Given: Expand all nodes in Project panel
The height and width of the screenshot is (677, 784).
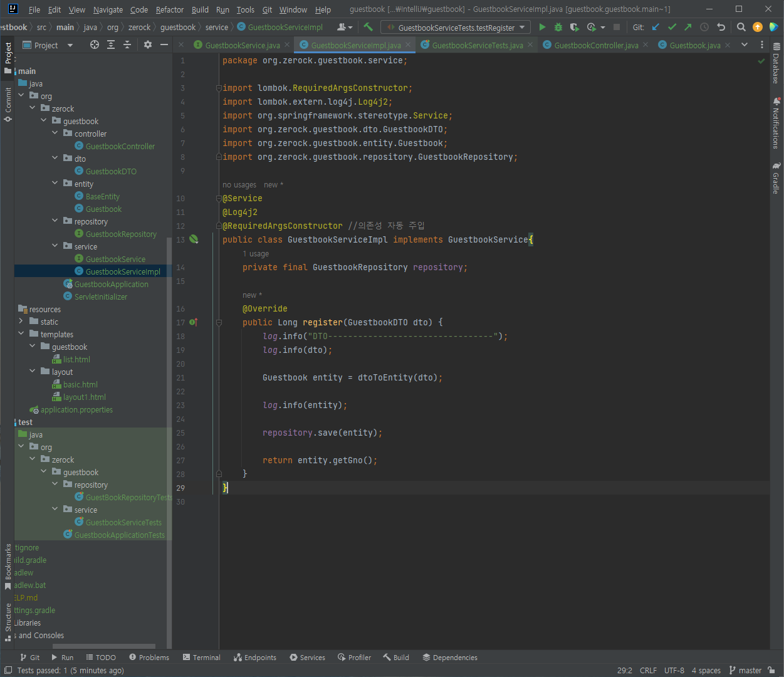Looking at the screenshot, I should click(111, 45).
